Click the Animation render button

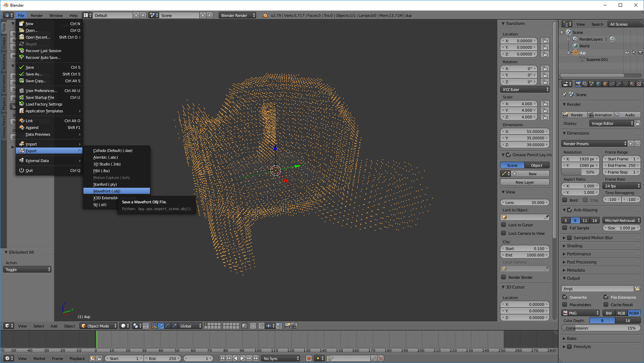[600, 115]
